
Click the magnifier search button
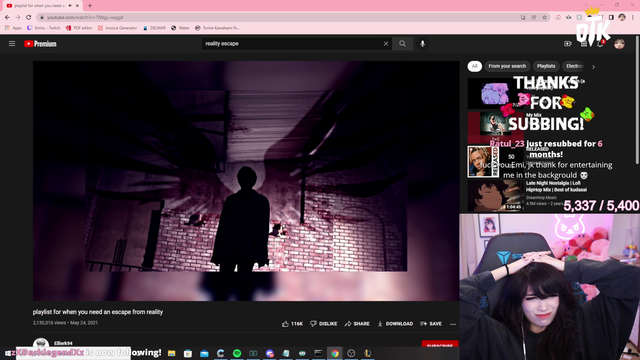point(402,44)
